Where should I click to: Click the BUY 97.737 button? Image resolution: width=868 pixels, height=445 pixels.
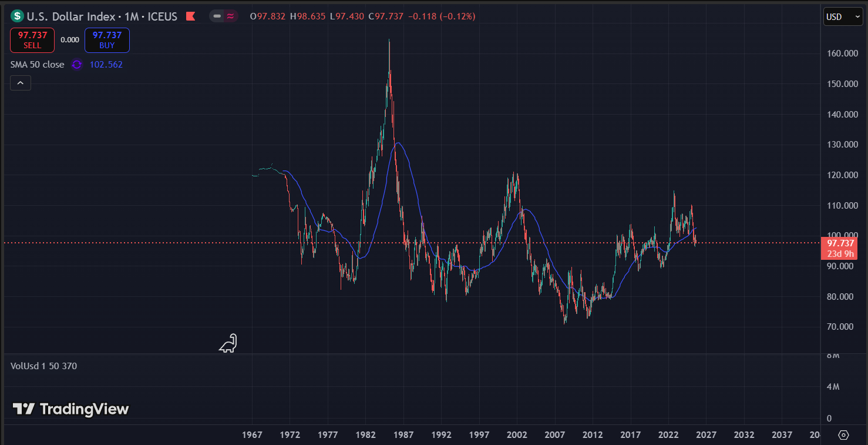107,40
